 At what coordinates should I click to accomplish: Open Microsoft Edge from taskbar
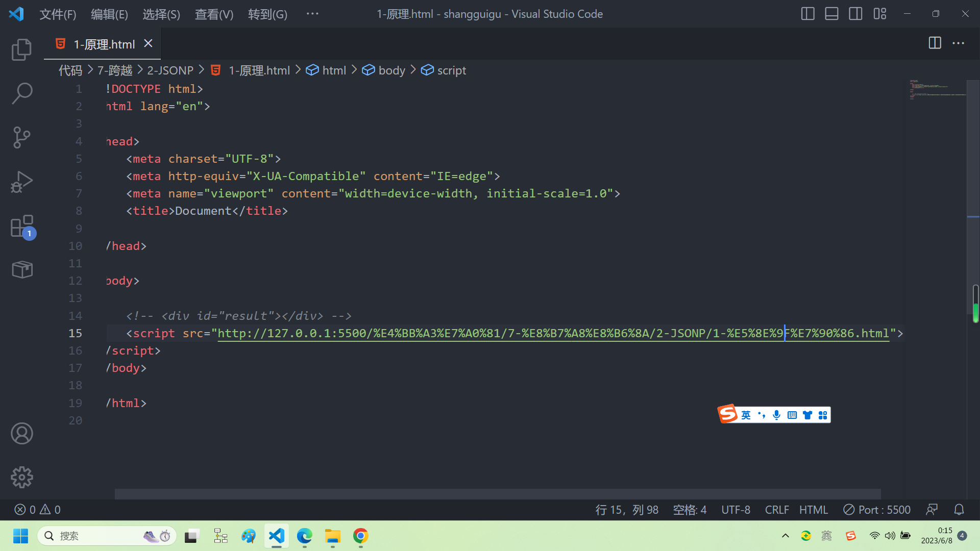305,536
